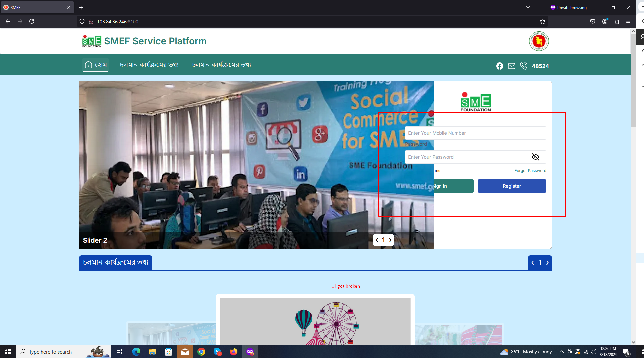Bookmark this page with star icon
The width and height of the screenshot is (644, 358).
pos(542,21)
